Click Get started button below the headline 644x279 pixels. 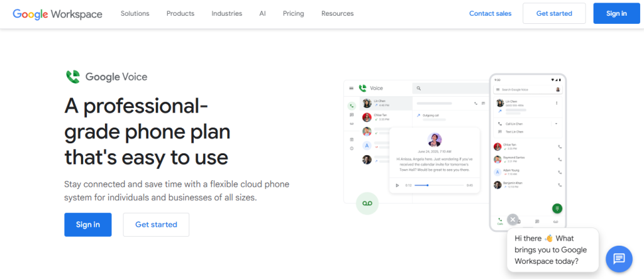[x=156, y=224]
